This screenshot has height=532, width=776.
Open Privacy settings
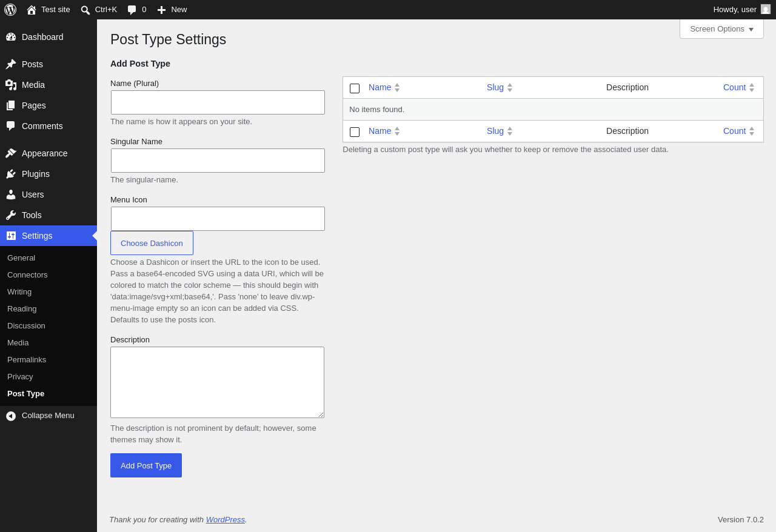20,376
